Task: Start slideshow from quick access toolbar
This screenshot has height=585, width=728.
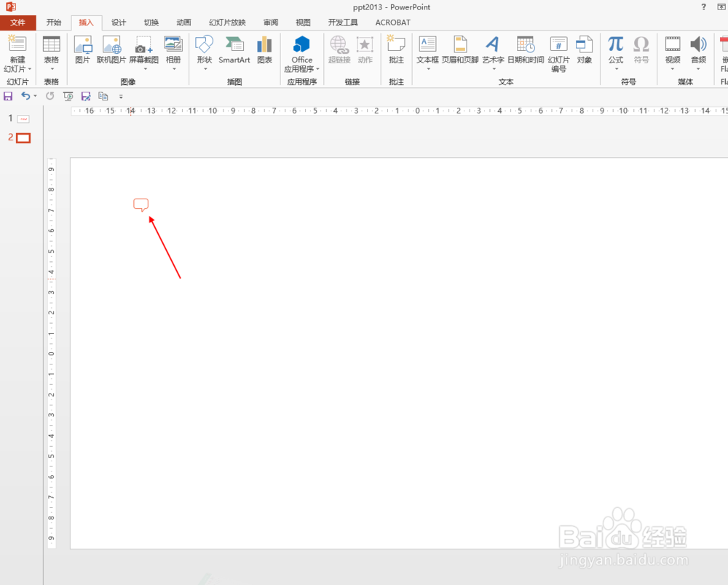Action: pos(68,96)
